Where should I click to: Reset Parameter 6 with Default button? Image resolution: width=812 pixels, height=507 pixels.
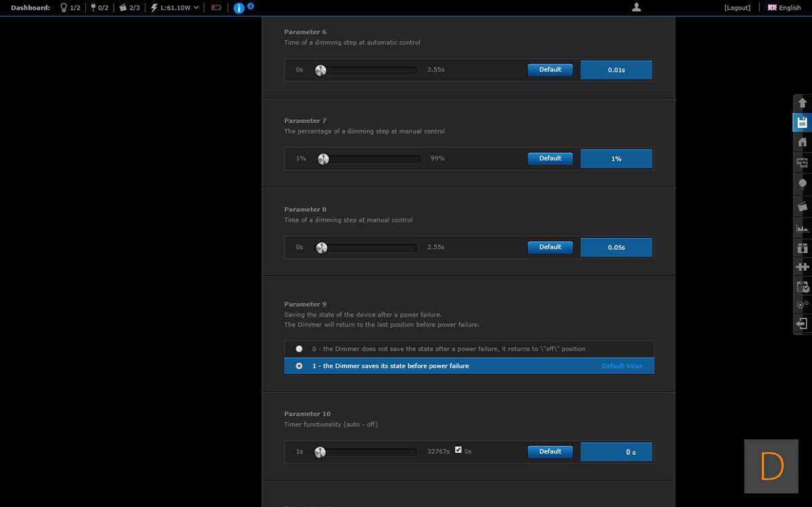tap(550, 70)
